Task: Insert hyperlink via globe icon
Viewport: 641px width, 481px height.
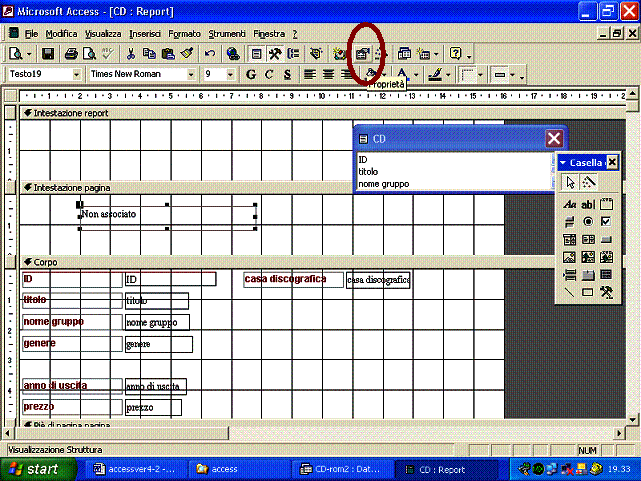Action: tap(233, 54)
